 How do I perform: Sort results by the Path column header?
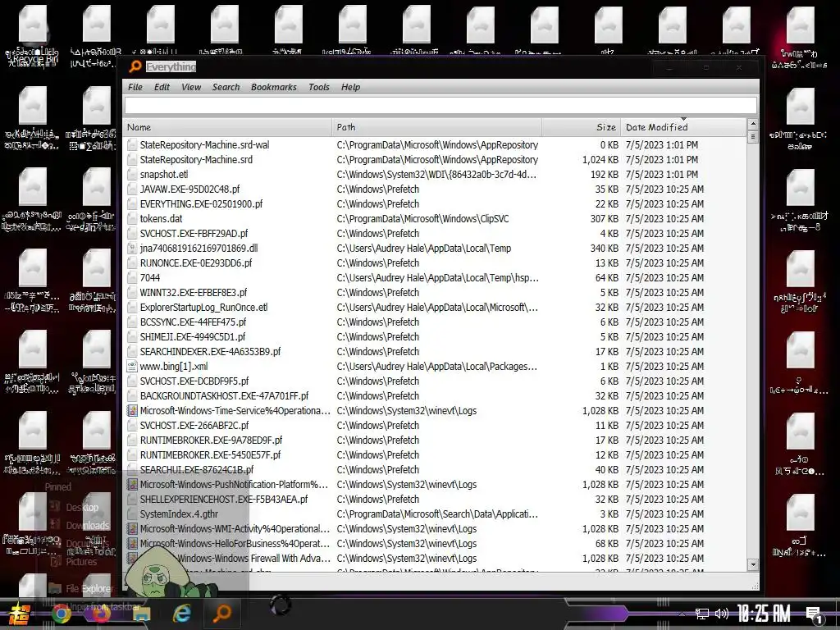(x=437, y=127)
